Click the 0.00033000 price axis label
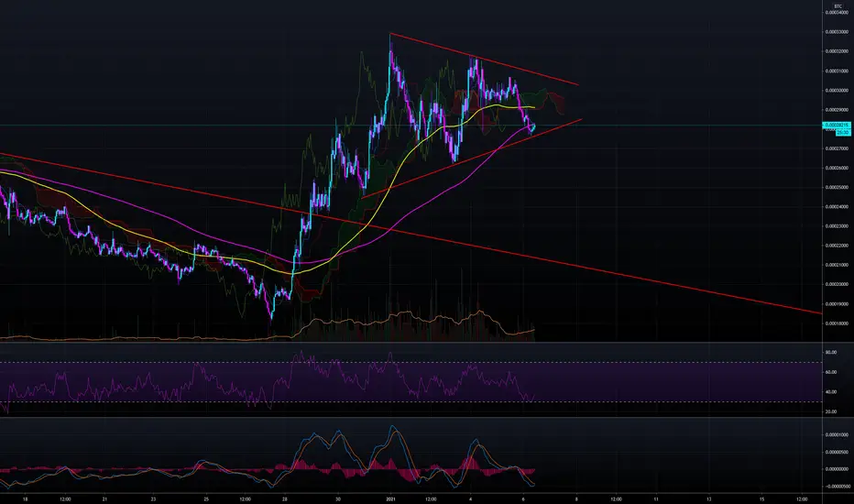The width and height of the screenshot is (854, 504). pos(837,31)
